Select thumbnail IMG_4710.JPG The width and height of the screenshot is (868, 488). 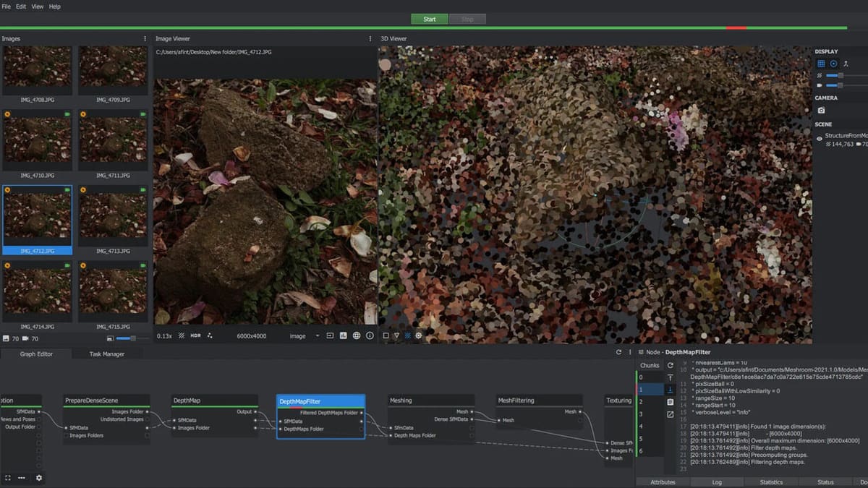38,144
